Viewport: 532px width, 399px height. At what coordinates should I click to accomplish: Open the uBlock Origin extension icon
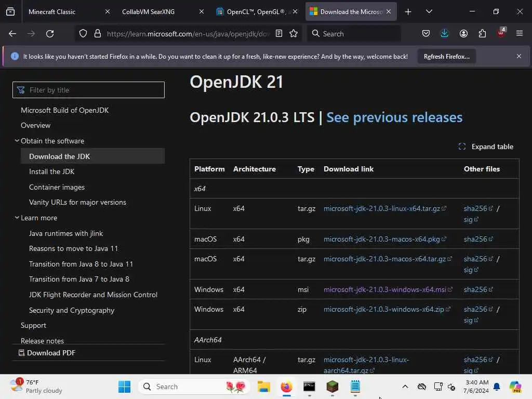click(501, 33)
